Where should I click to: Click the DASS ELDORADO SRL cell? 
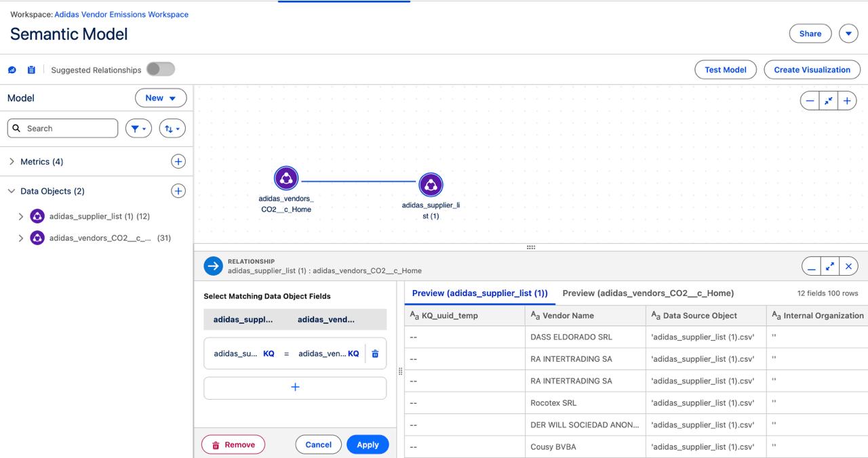click(x=585, y=337)
